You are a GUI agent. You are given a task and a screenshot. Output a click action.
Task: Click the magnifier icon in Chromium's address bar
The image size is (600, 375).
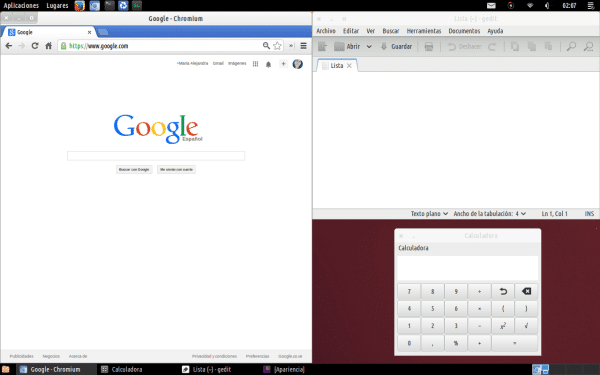click(x=266, y=46)
